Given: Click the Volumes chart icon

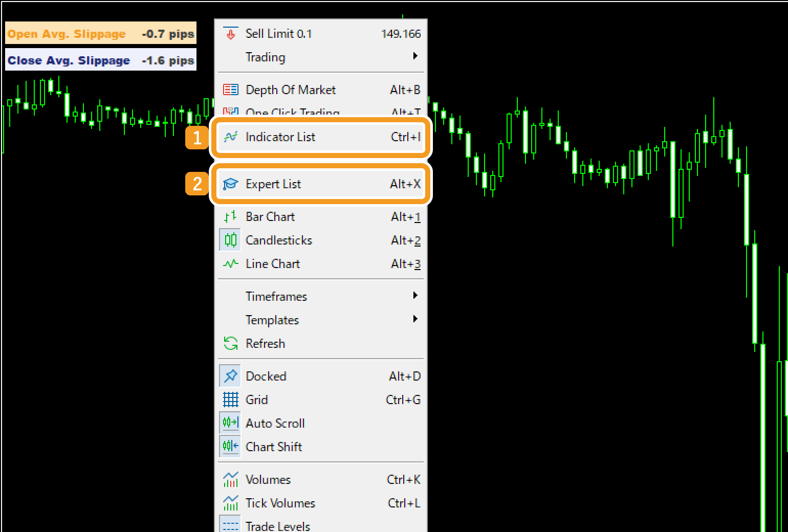Looking at the screenshot, I should [x=231, y=480].
